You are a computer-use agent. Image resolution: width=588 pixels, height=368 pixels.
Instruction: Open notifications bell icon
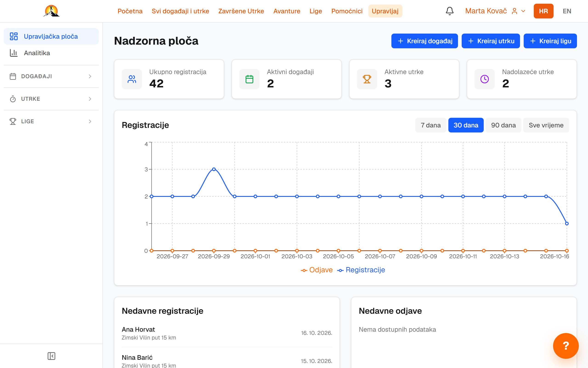[449, 11]
